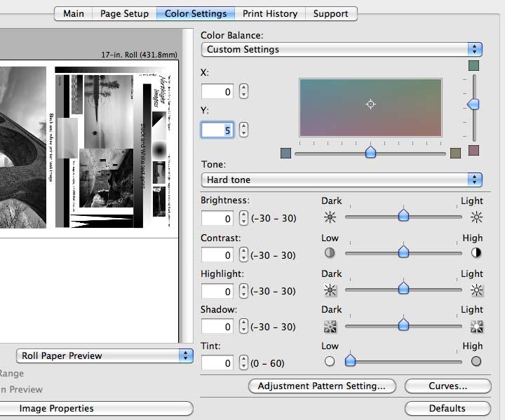
Task: Click the Highlight Dark icon
Action: [330, 290]
